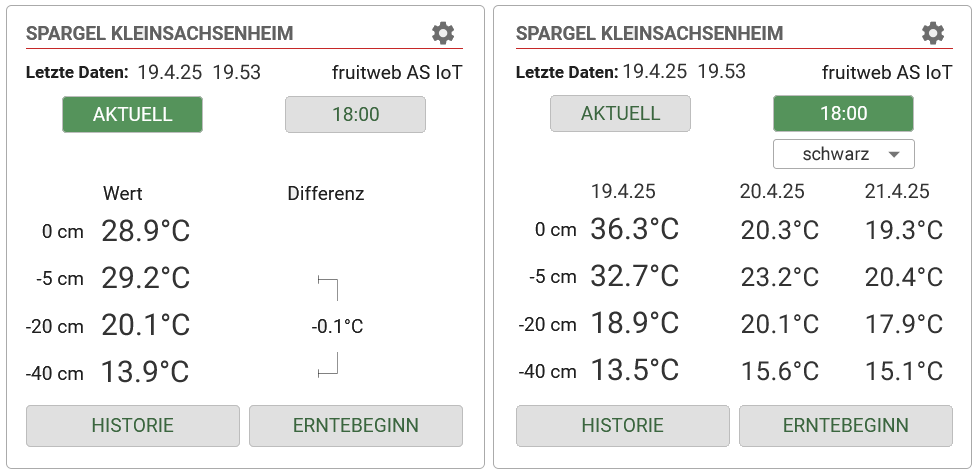Screen dimensions: 980x474
Task: Open HISTORIE in the Differenz panel
Action: (132, 425)
